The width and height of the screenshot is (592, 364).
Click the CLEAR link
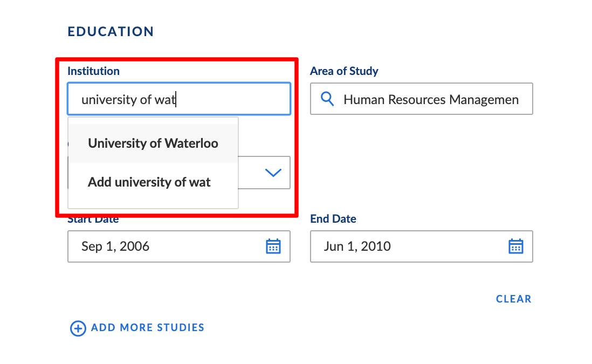(513, 299)
